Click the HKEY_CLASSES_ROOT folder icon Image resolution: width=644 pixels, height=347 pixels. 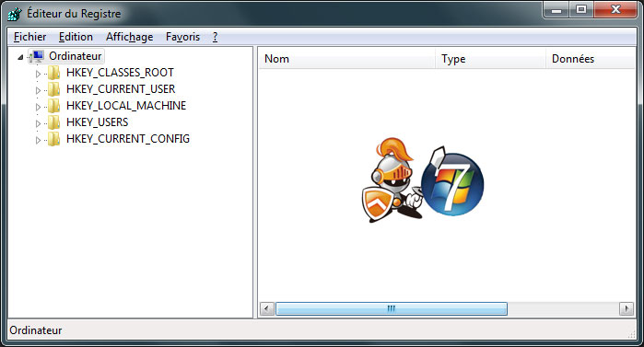pos(53,73)
